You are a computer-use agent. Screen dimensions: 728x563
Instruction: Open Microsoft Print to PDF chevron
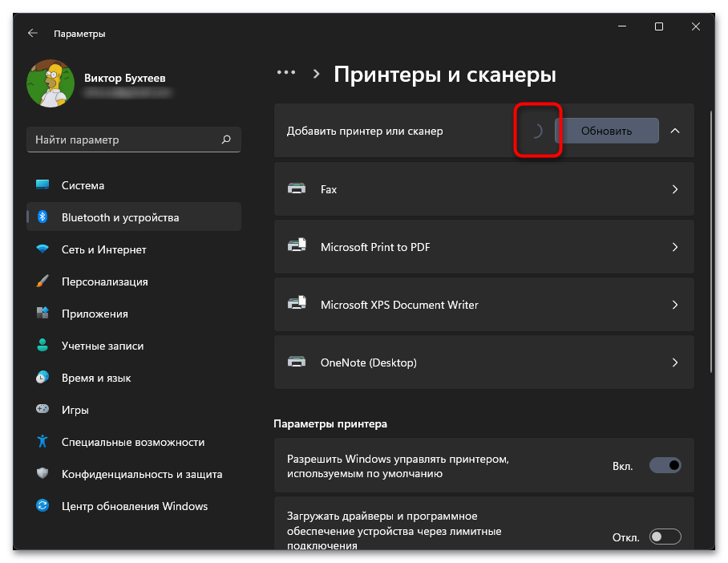coord(675,247)
